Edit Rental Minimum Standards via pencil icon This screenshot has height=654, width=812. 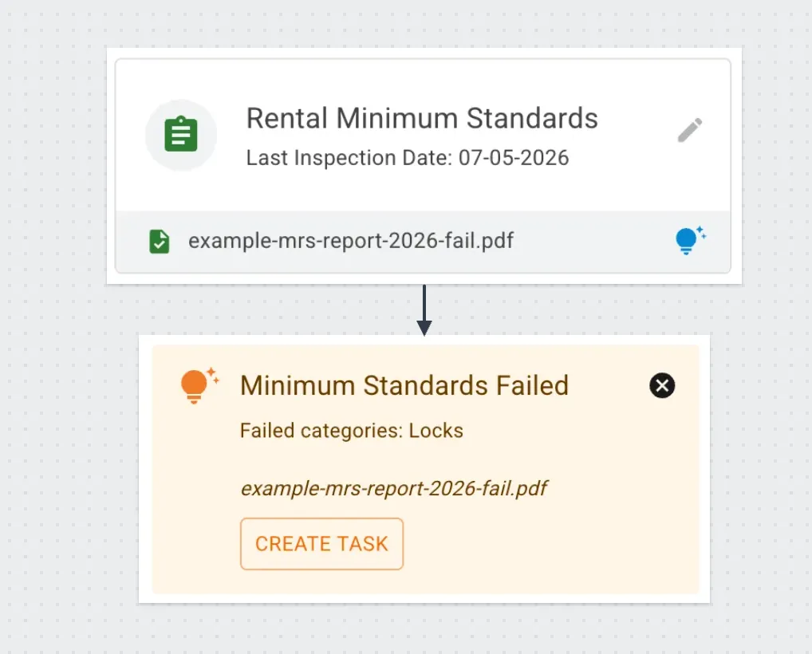(x=690, y=130)
